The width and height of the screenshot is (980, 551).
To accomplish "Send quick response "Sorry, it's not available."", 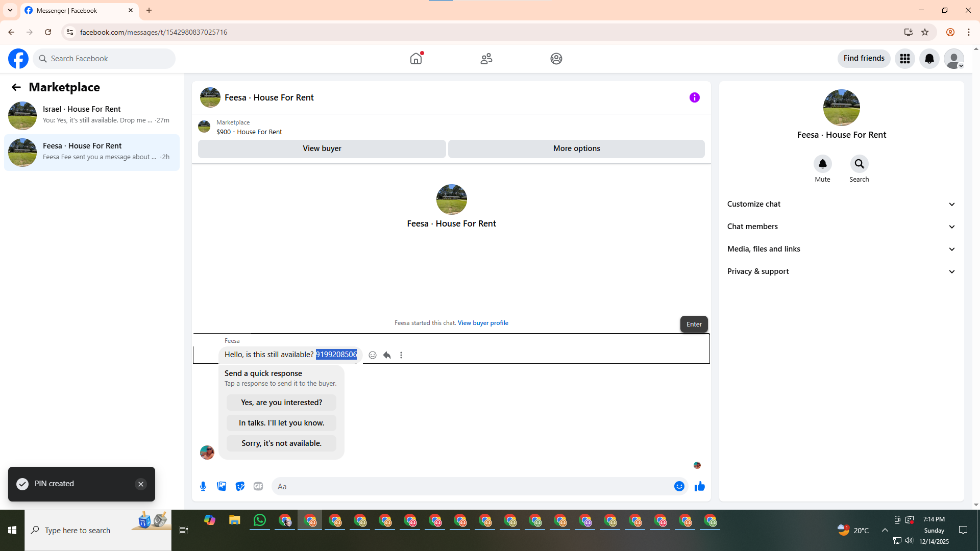I will point(281,443).
